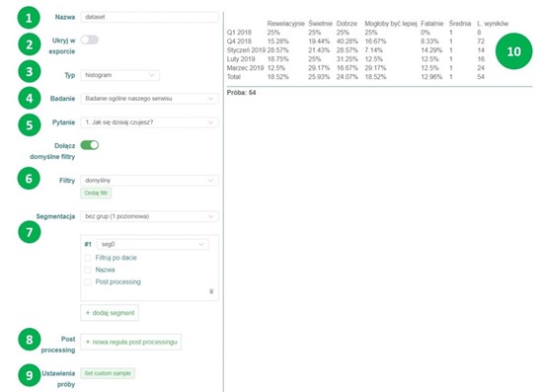Add nowa reguła post processingu

[130, 342]
